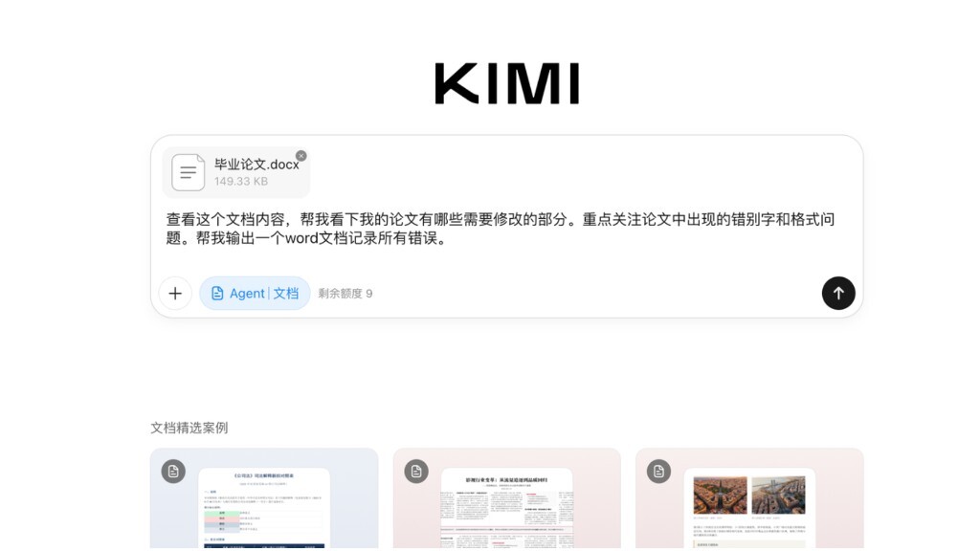
Task: Click the 文档 label in the Agent chip
Action: (x=286, y=294)
